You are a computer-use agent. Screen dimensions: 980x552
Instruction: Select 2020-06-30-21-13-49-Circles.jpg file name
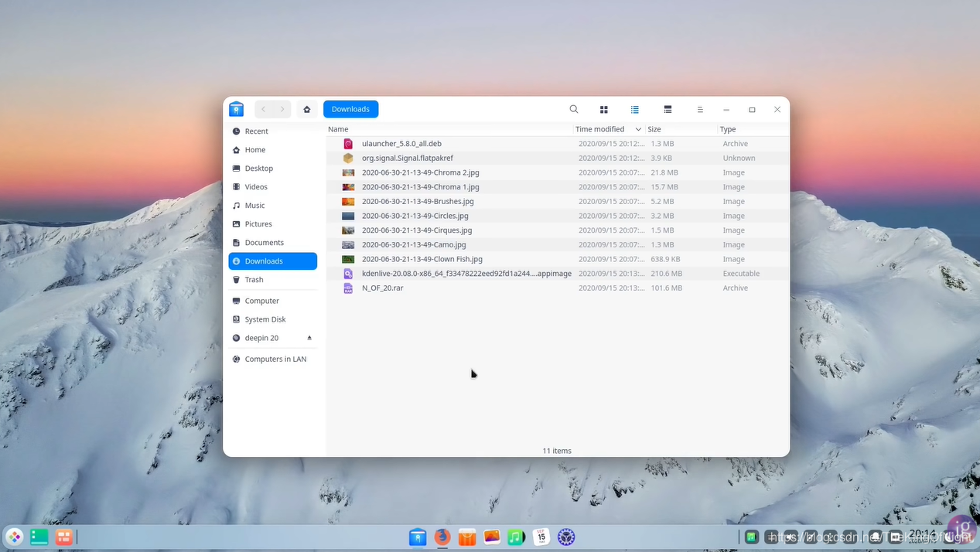coord(415,216)
